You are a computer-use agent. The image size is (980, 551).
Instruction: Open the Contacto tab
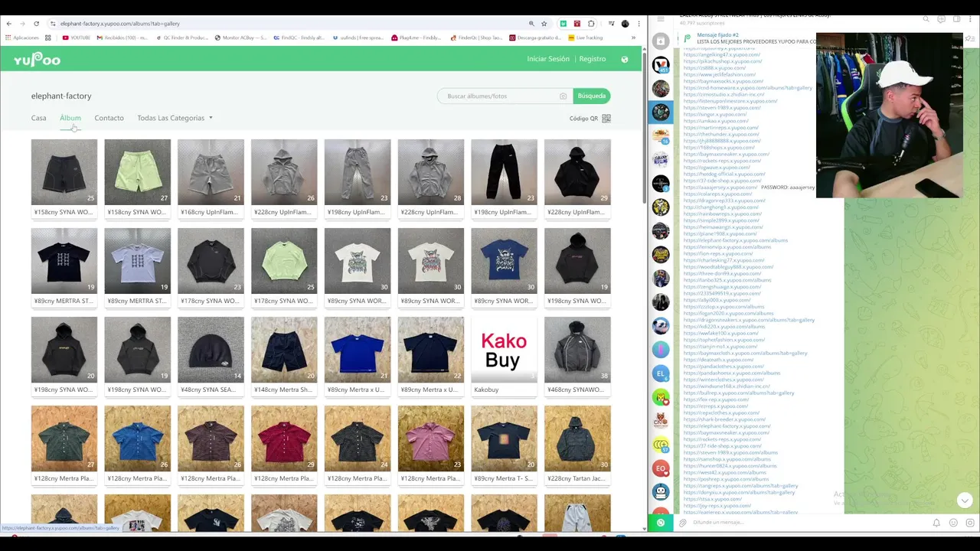coord(109,119)
